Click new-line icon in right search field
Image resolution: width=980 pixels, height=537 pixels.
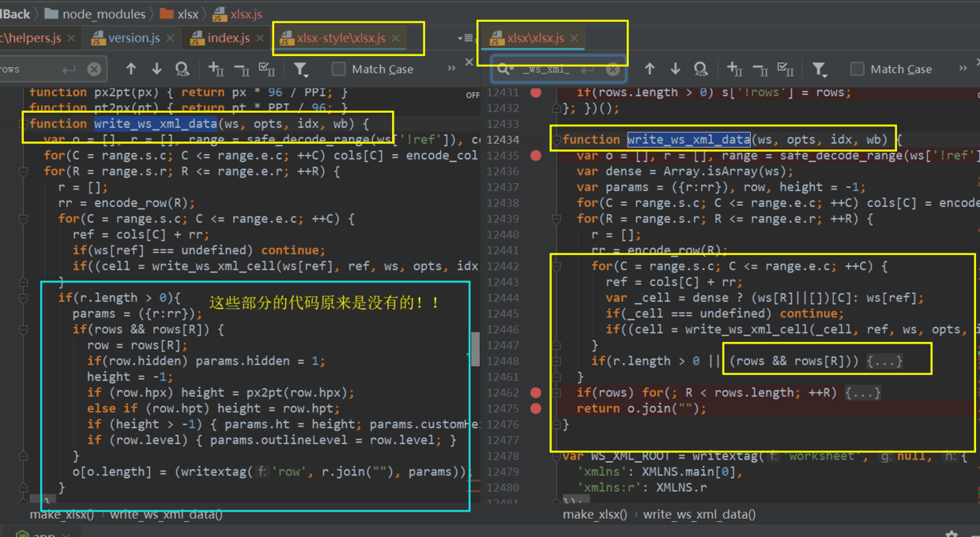click(x=588, y=69)
